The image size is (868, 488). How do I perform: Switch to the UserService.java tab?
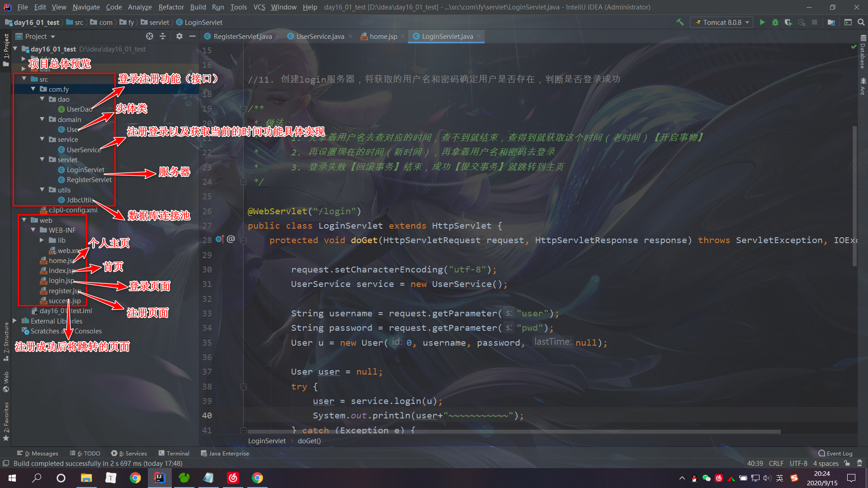click(x=320, y=36)
